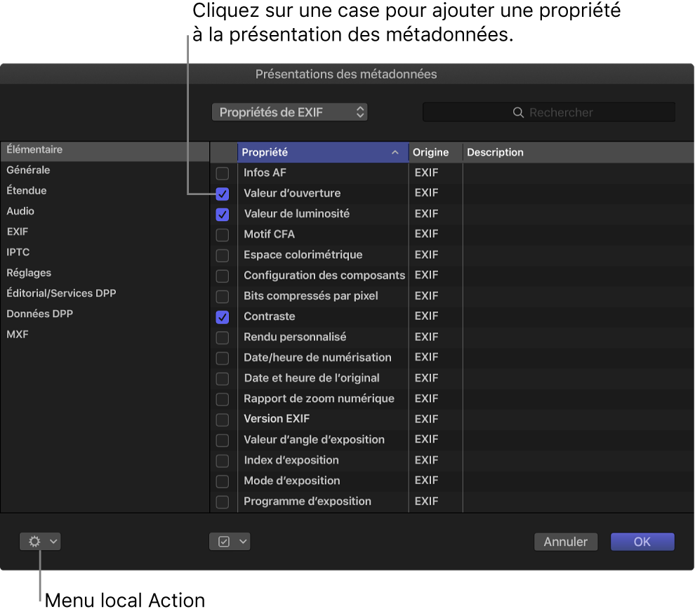Enable the Infos AF checkbox
This screenshot has height=616, width=695.
(x=223, y=173)
